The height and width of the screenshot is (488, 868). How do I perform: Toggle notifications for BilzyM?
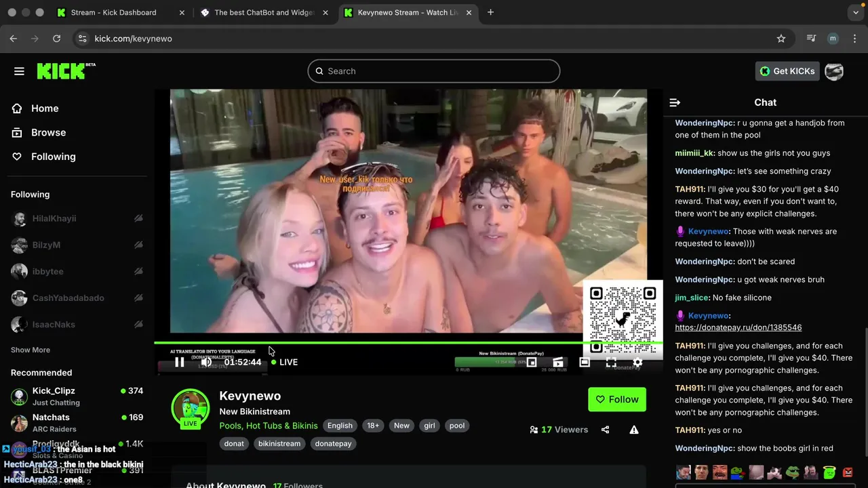[x=138, y=245]
